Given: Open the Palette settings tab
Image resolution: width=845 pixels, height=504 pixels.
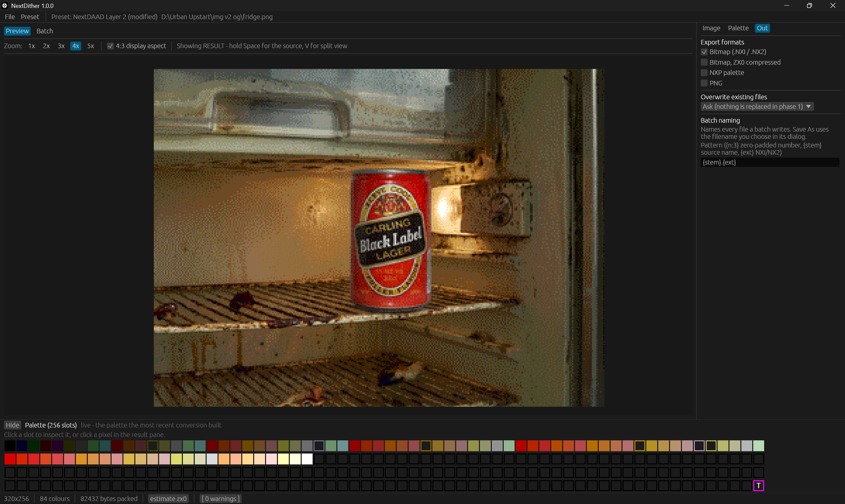Looking at the screenshot, I should coord(738,28).
